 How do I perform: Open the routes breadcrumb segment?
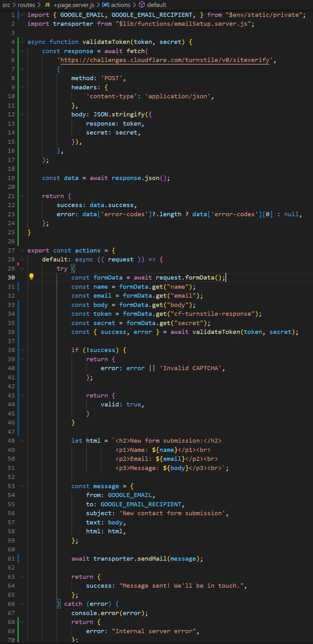[26, 5]
